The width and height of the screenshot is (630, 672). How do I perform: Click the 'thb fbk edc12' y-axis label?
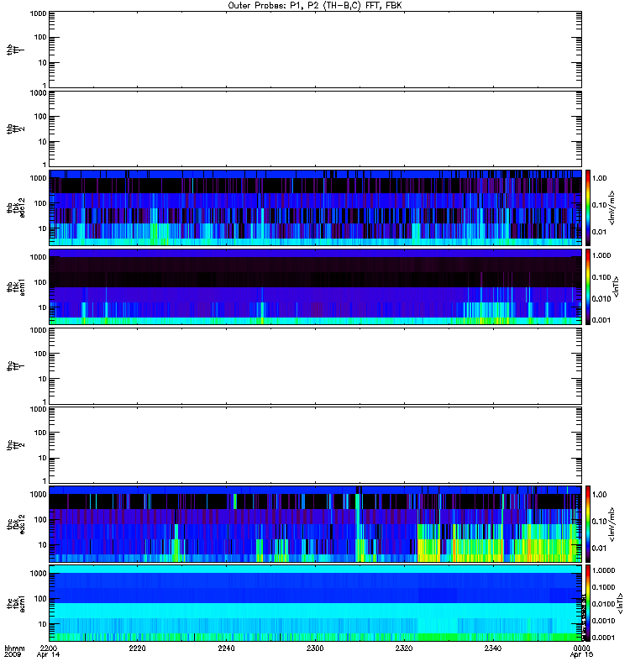(15, 207)
